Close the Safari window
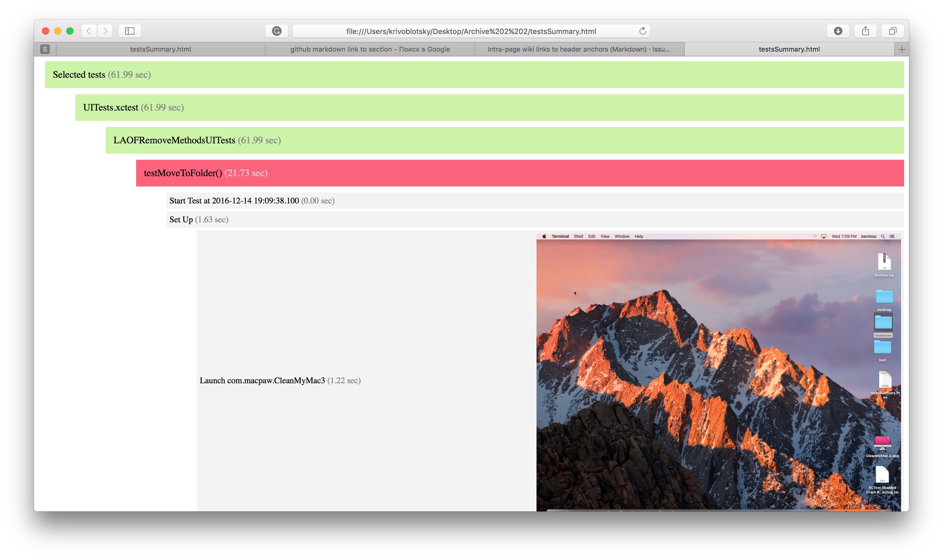This screenshot has width=943, height=560. 46,31
